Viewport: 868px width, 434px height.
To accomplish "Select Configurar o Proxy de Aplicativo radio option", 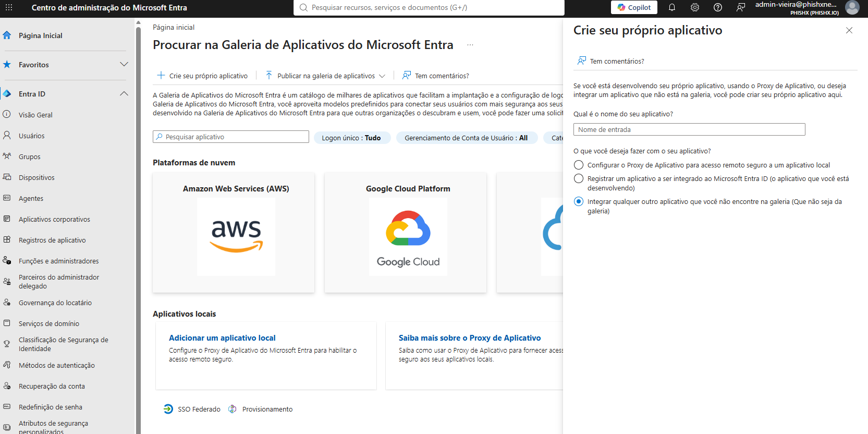I will point(579,165).
